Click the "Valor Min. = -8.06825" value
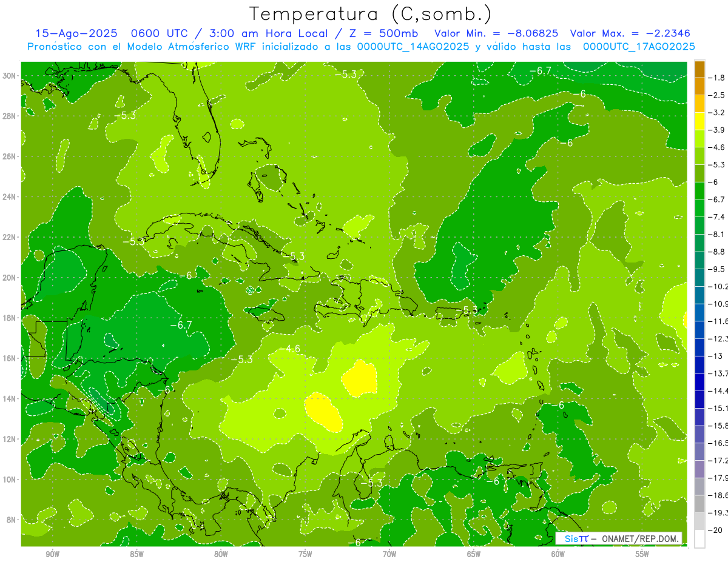 click(497, 33)
